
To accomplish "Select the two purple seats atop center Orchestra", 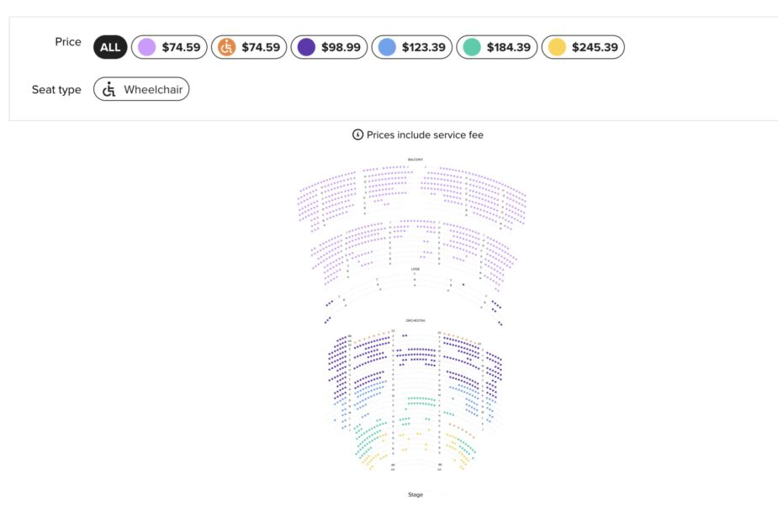I will [405, 335].
